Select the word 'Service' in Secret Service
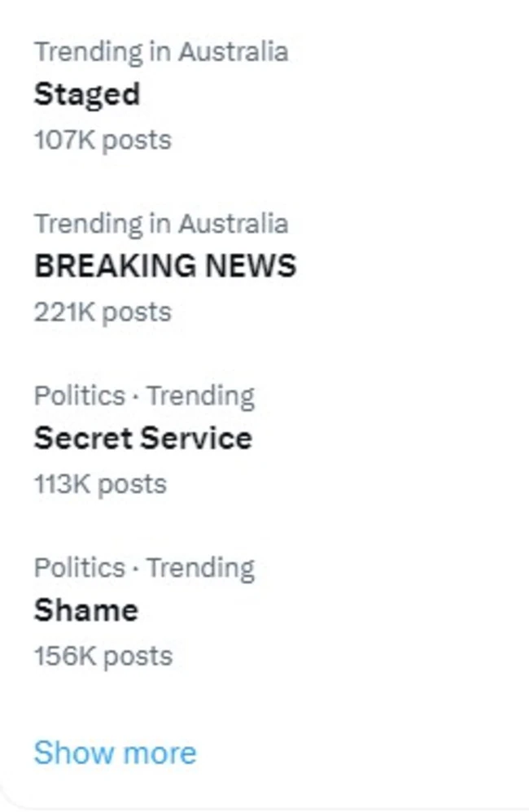This screenshot has width=529, height=812. [x=197, y=439]
